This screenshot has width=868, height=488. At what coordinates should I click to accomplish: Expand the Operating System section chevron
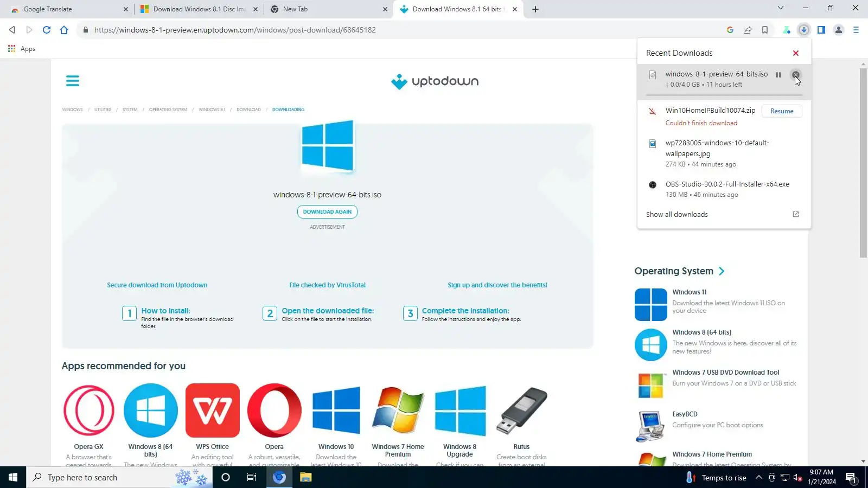click(722, 271)
